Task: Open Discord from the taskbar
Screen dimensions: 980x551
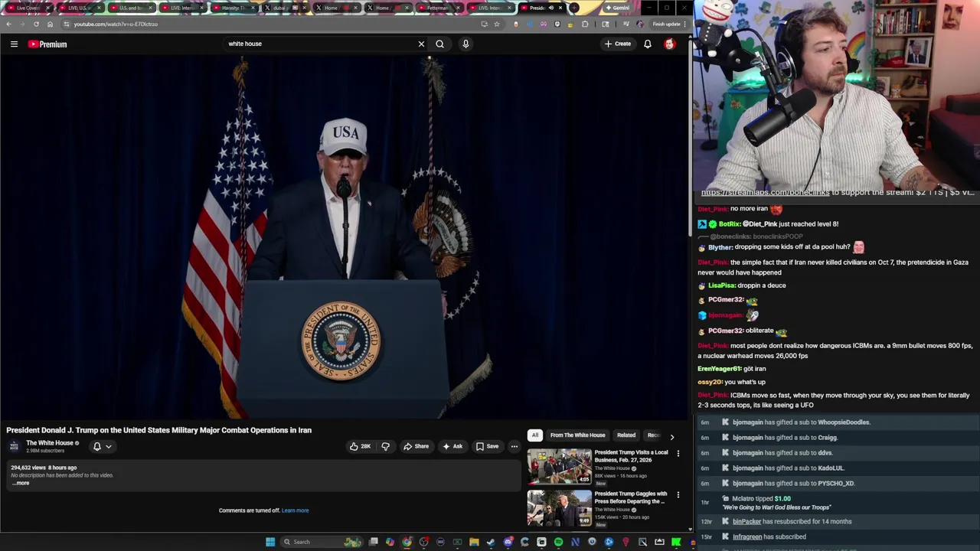Action: pyautogui.click(x=508, y=542)
